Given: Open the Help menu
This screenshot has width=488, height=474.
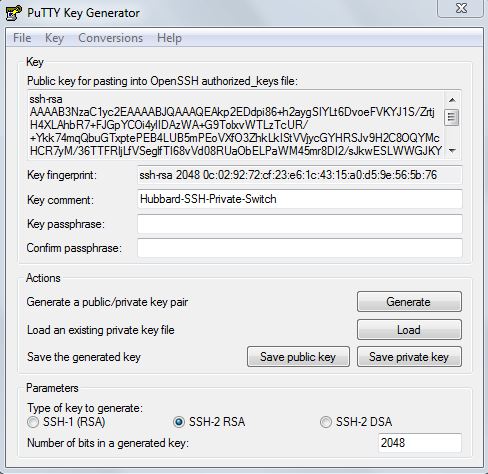Looking at the screenshot, I should (169, 38).
